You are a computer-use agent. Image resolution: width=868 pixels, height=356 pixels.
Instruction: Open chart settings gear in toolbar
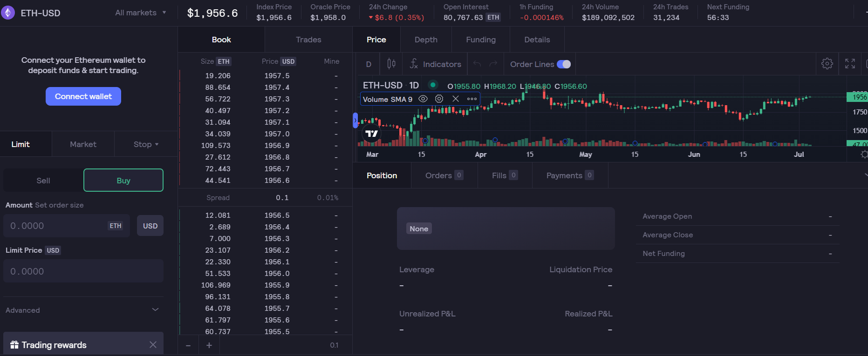[827, 64]
